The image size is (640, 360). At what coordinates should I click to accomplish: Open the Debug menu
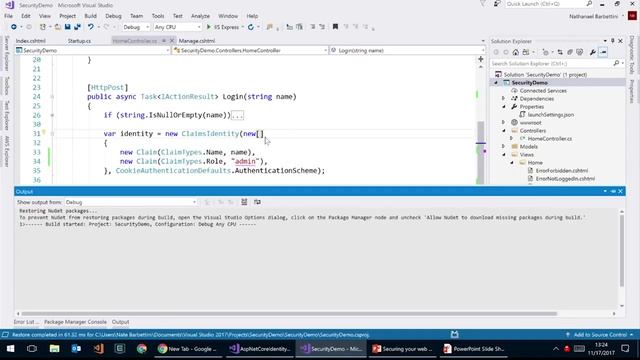coord(113,16)
